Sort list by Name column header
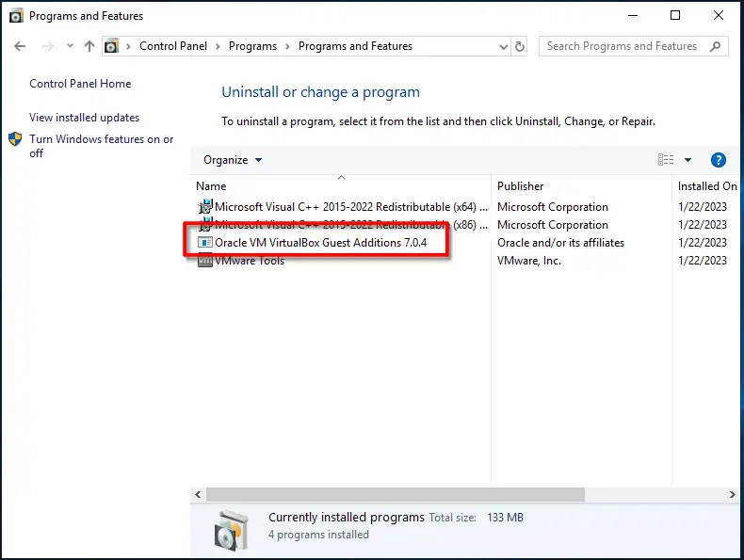Image resolution: width=744 pixels, height=560 pixels. (x=211, y=186)
